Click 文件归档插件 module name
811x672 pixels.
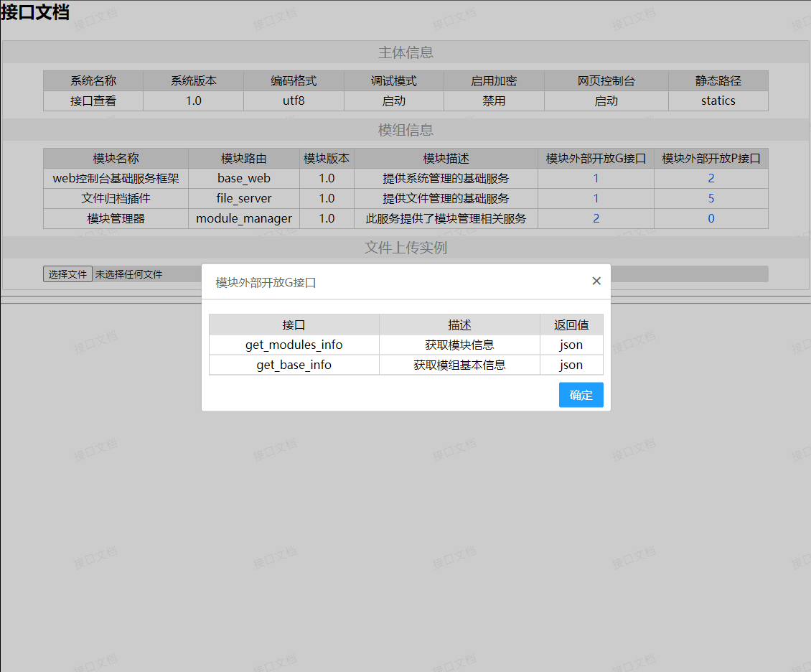116,199
